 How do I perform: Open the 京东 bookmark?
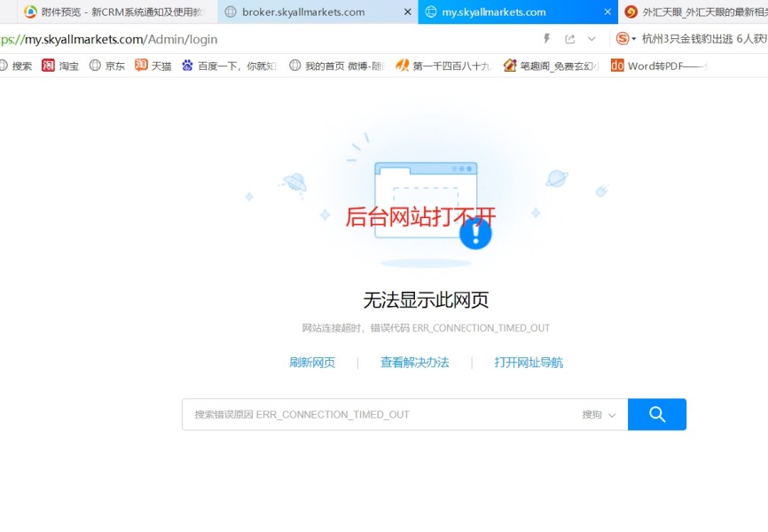click(x=107, y=66)
